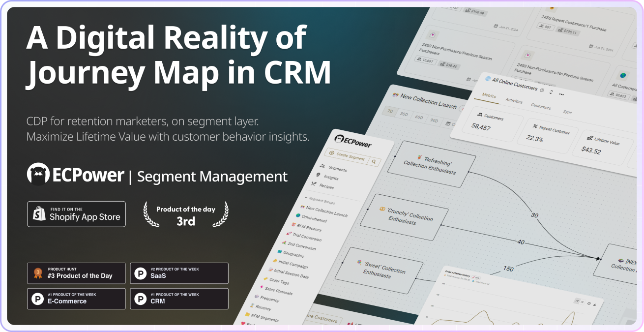This screenshot has width=644, height=332.
Task: Click the globe icon beside All Online Customers
Action: click(x=488, y=78)
